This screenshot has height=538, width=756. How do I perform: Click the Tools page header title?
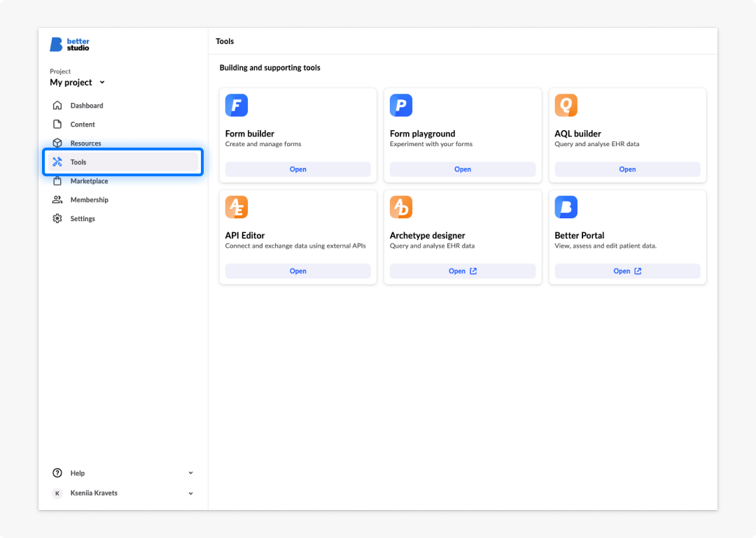point(225,41)
